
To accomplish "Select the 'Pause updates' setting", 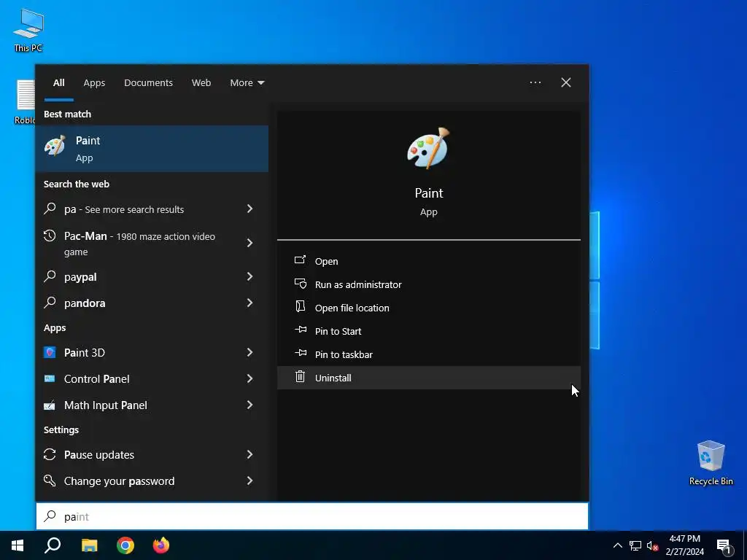I will click(x=152, y=454).
